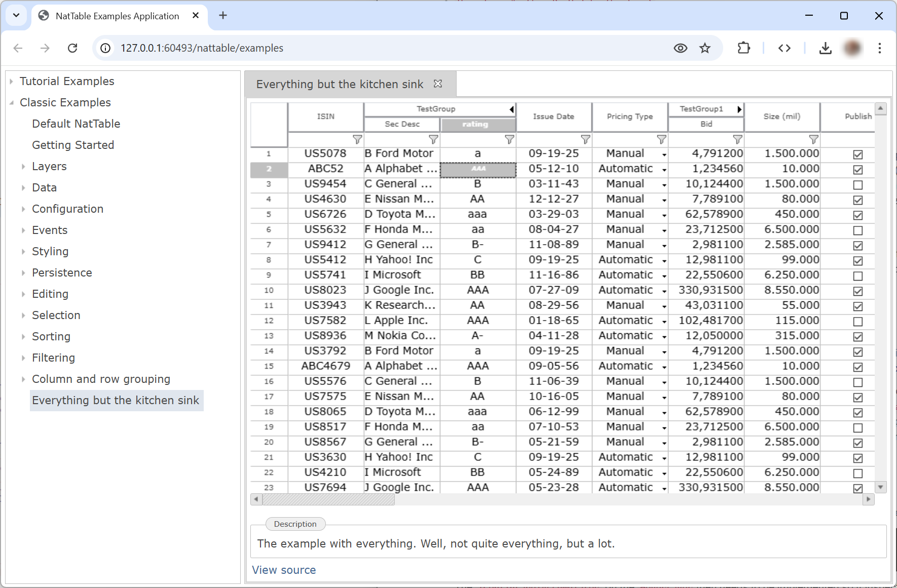Bookmark page with the star icon

click(705, 48)
